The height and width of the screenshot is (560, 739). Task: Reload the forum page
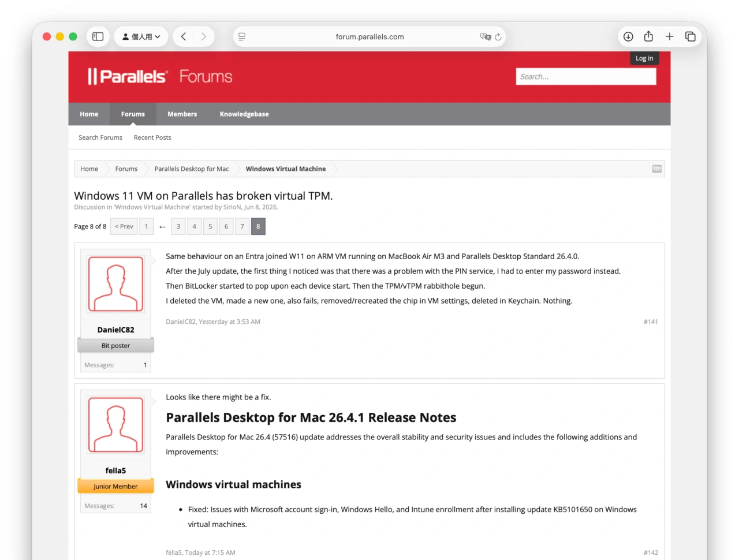[x=498, y=36]
